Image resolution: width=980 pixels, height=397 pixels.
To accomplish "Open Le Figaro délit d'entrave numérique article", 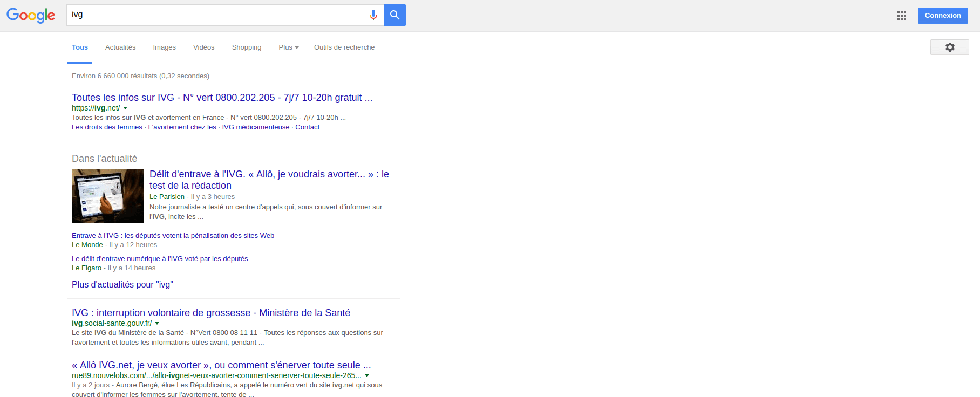I will click(160, 259).
